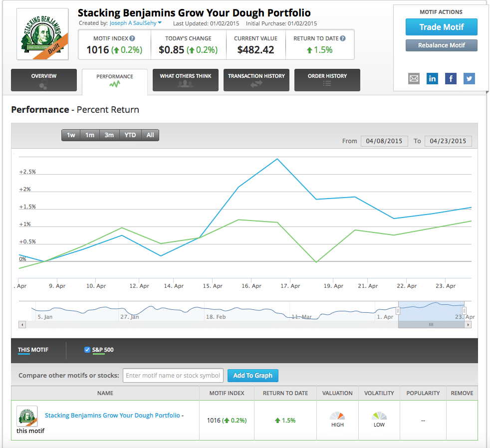The height and width of the screenshot is (448, 490).
Task: Click the $0.85 today's change value
Action: 172,50
